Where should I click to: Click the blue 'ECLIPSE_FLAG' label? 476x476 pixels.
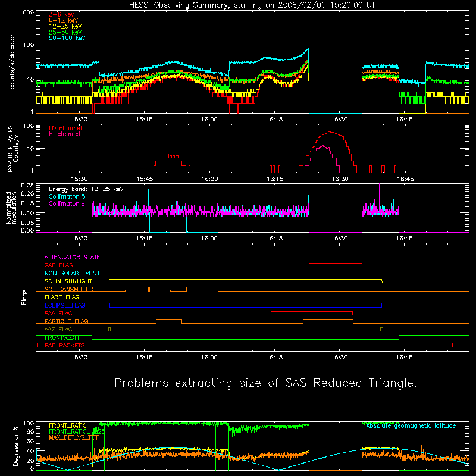coord(65,305)
